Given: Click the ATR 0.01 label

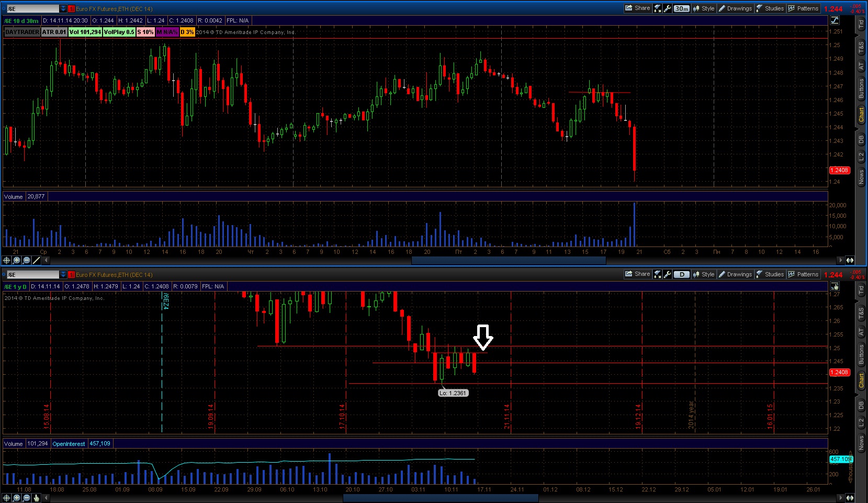Looking at the screenshot, I should [54, 32].
